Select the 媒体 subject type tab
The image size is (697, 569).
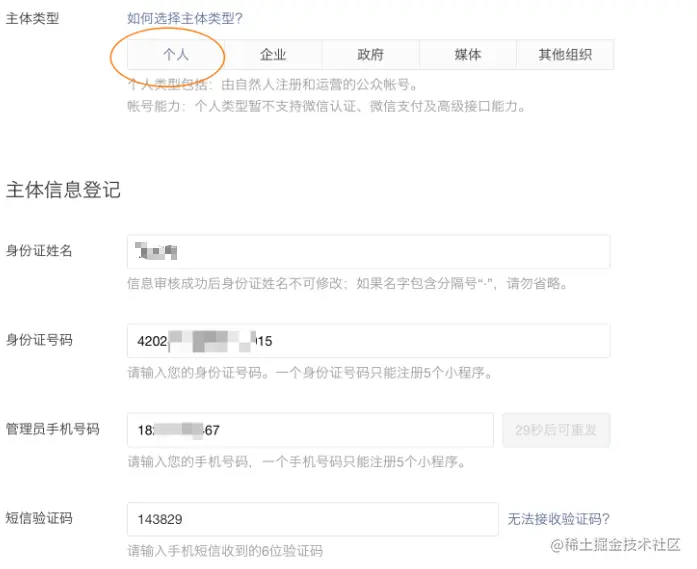pos(467,55)
